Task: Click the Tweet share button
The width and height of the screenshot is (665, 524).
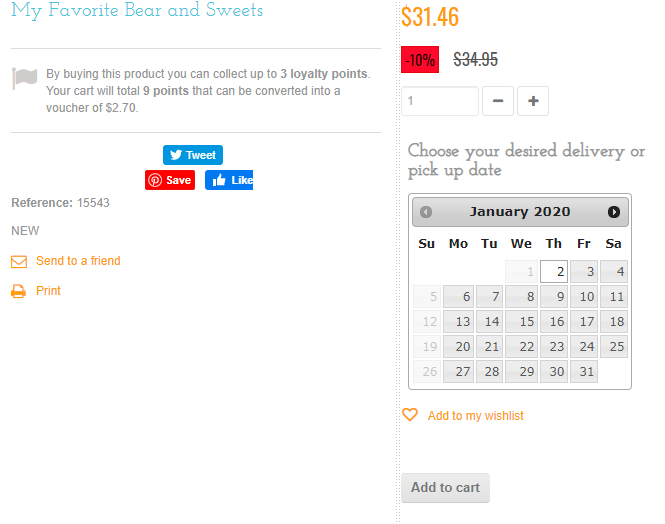Action: pyautogui.click(x=192, y=155)
